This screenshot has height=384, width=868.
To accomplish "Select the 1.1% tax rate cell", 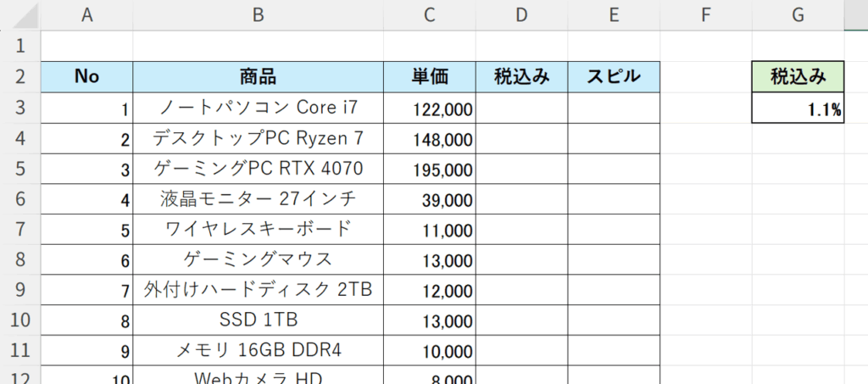I will (798, 109).
